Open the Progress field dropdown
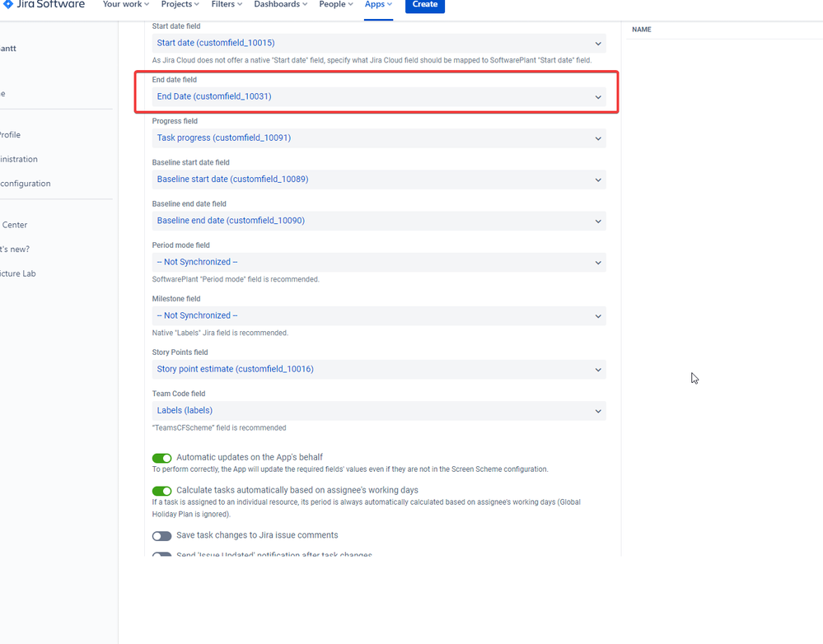Viewport: 823px width, 644px height. click(x=379, y=138)
